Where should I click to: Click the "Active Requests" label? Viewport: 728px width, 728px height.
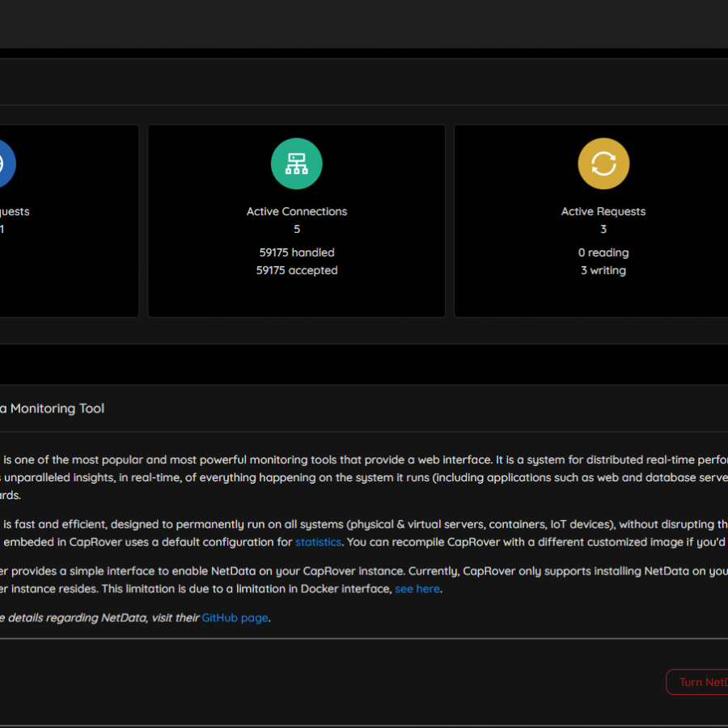[603, 211]
